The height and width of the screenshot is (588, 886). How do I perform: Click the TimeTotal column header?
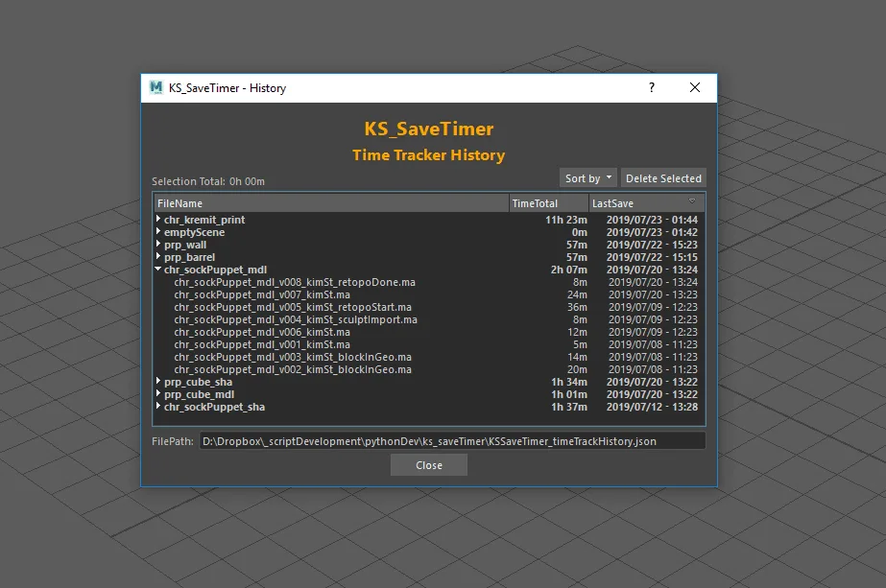click(547, 203)
